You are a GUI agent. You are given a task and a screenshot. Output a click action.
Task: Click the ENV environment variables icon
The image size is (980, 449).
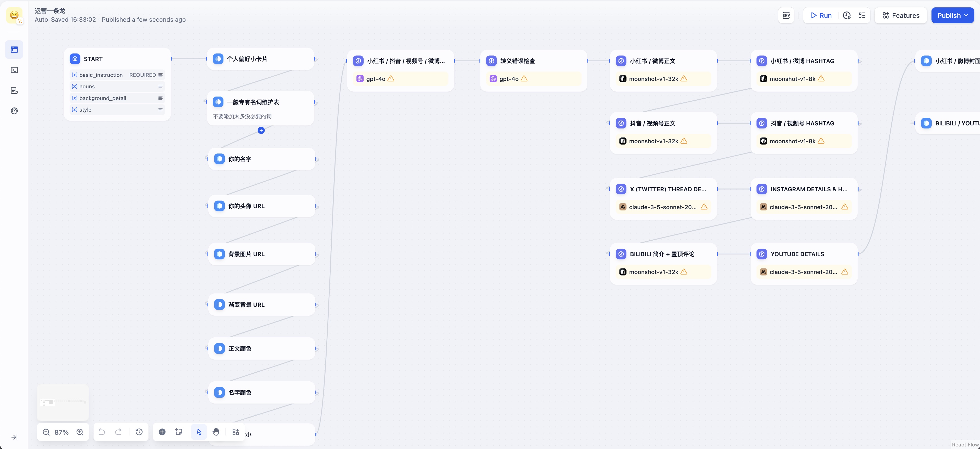[x=786, y=16]
